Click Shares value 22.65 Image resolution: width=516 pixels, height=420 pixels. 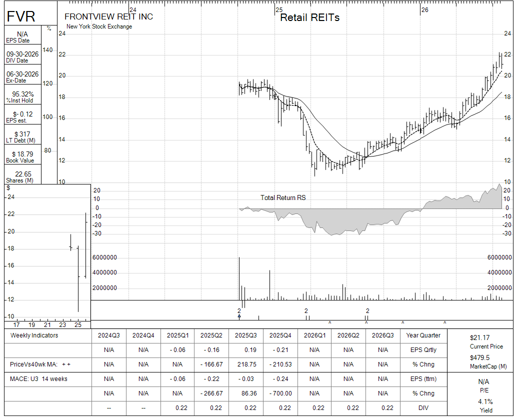tap(23, 174)
